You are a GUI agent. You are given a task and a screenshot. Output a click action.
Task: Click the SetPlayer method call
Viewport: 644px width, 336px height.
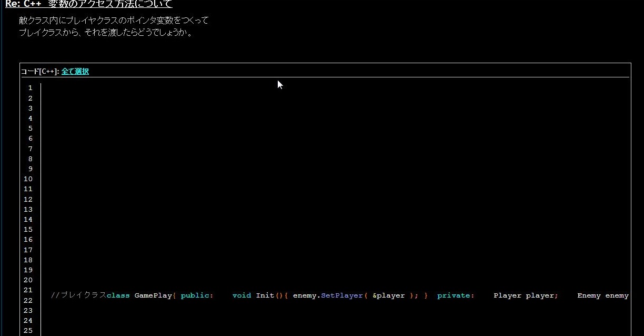[x=342, y=295]
